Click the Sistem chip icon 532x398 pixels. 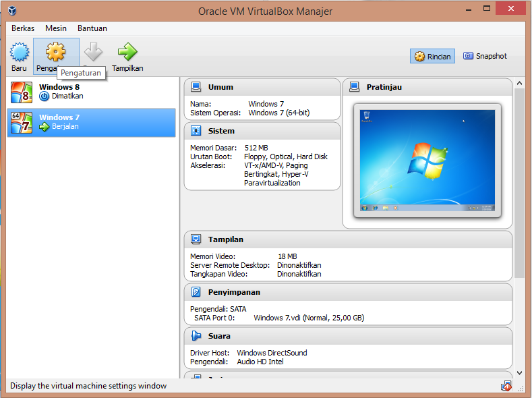click(196, 131)
